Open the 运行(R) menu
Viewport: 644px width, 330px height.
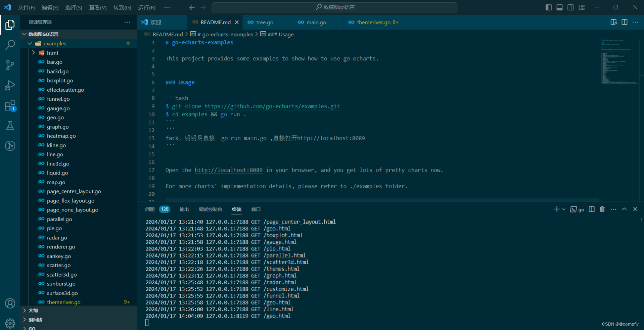[x=147, y=7]
